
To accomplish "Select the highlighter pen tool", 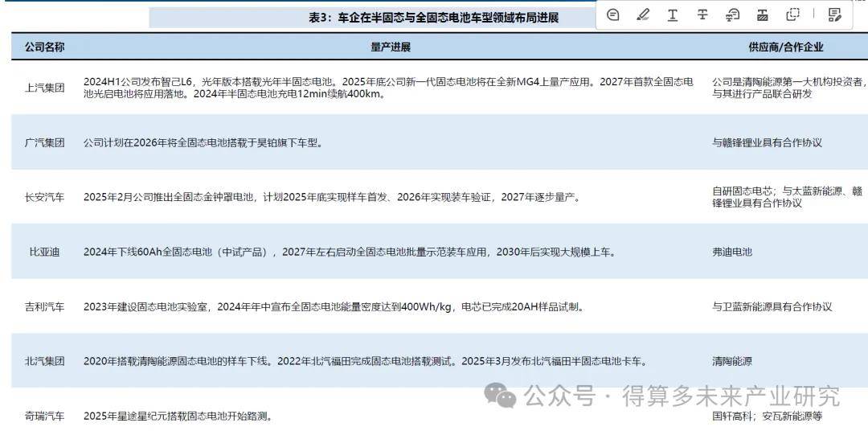I will pos(643,14).
